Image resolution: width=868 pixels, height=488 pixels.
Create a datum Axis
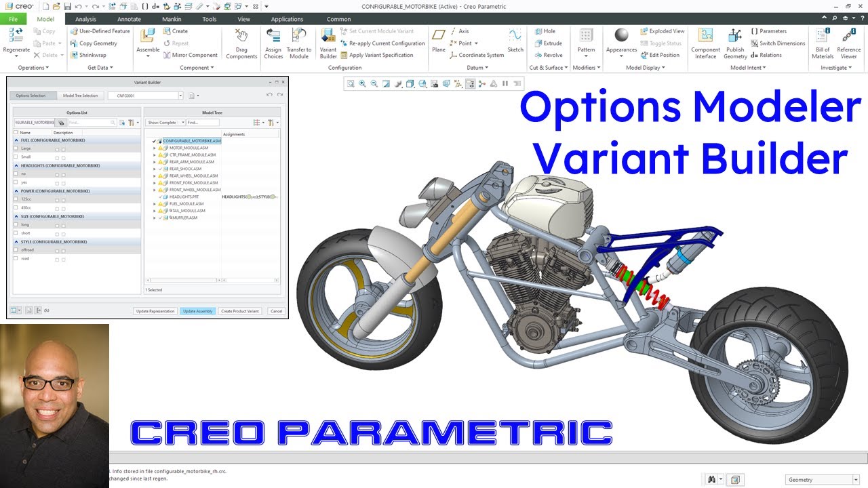click(459, 31)
